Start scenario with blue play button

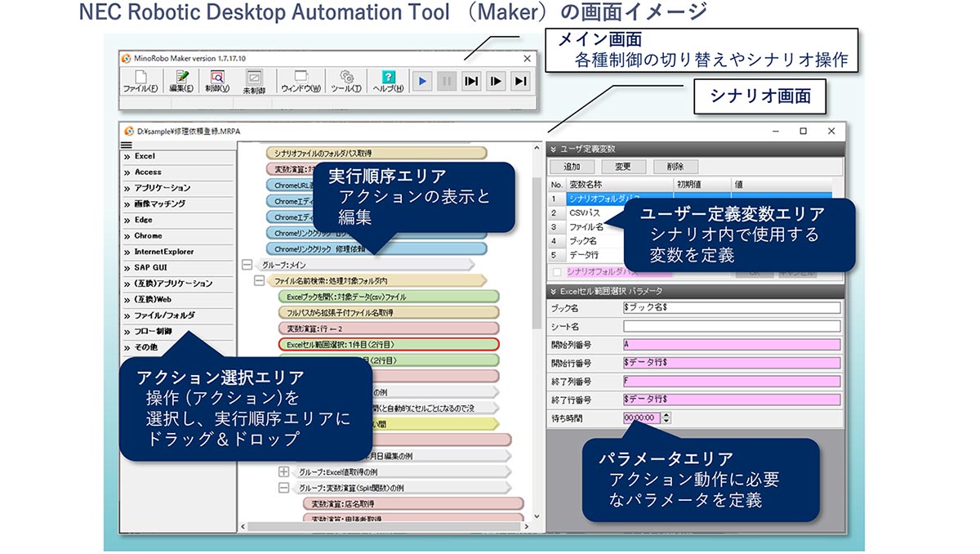pyautogui.click(x=422, y=81)
